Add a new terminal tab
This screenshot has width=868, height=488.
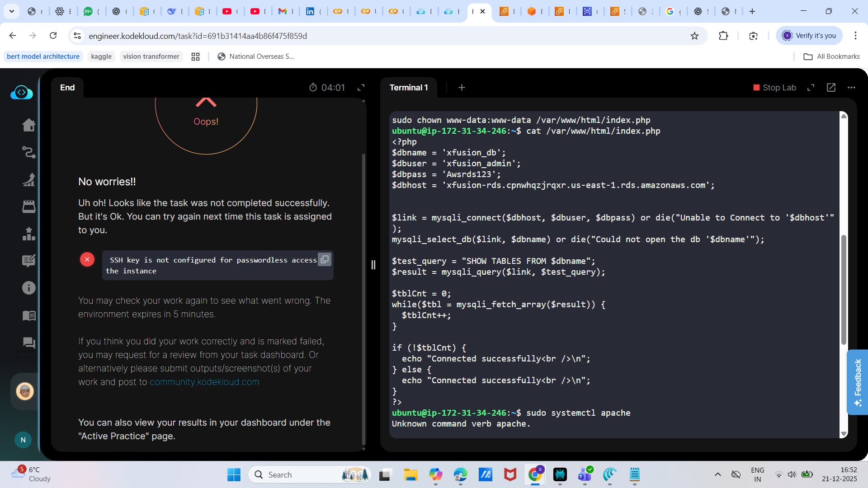click(462, 88)
